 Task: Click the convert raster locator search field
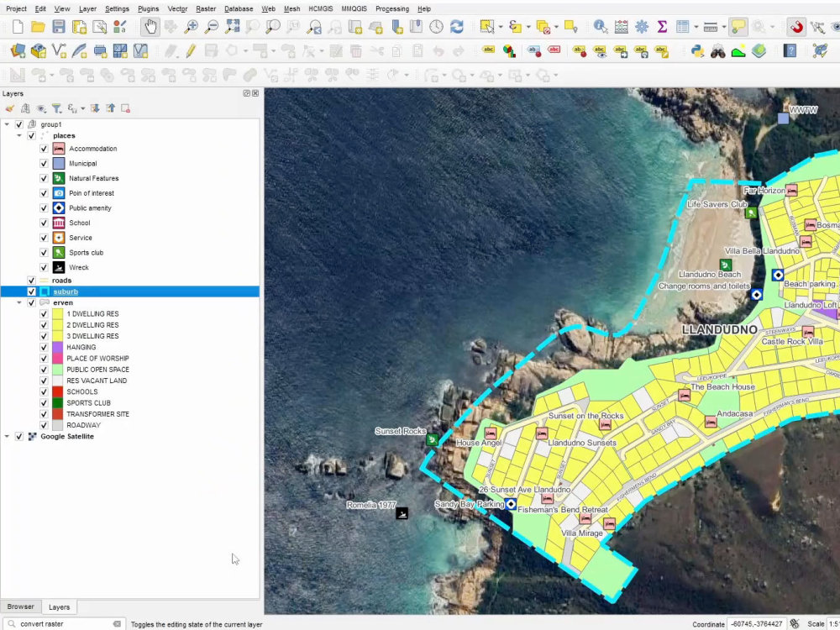click(64, 623)
